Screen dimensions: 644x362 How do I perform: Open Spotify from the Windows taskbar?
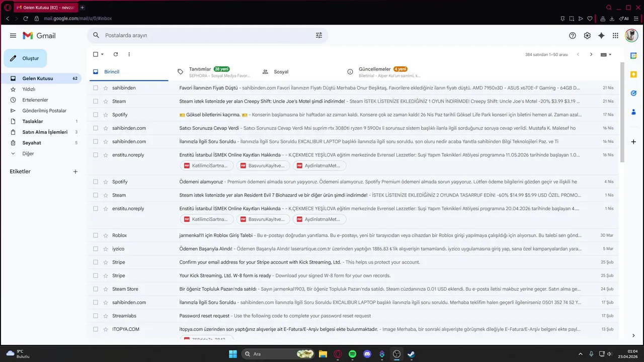coord(353,354)
